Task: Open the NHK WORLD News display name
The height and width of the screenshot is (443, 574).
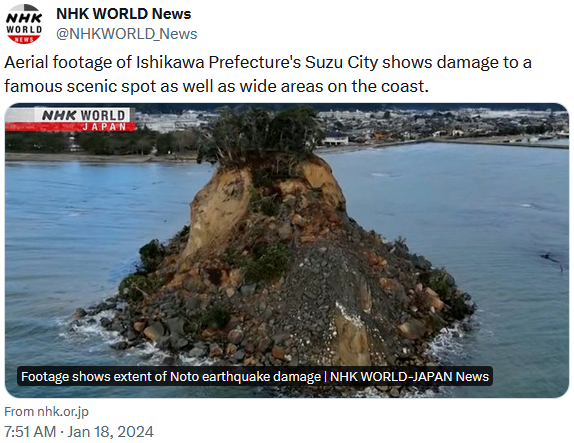Action: 123,14
